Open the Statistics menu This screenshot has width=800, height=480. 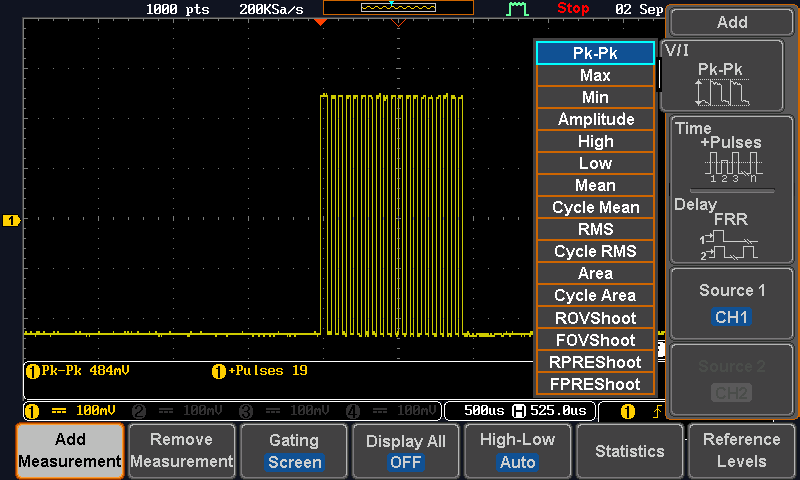[629, 451]
